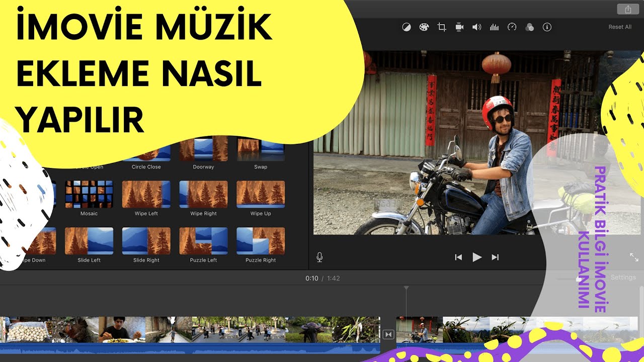Open noise reduction and equalizer
Viewport: 644px width, 362px height.
coord(494,27)
